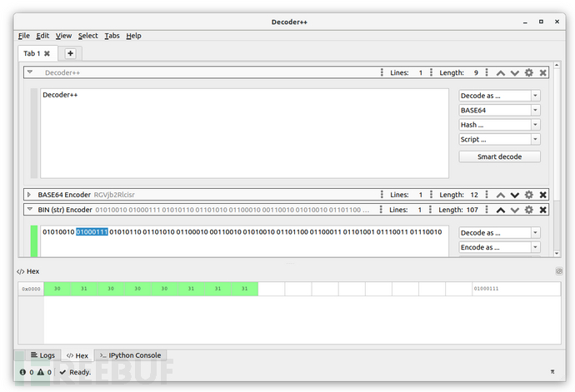Close Tab 1 with its x icon
575x392 pixels.
pos(47,53)
